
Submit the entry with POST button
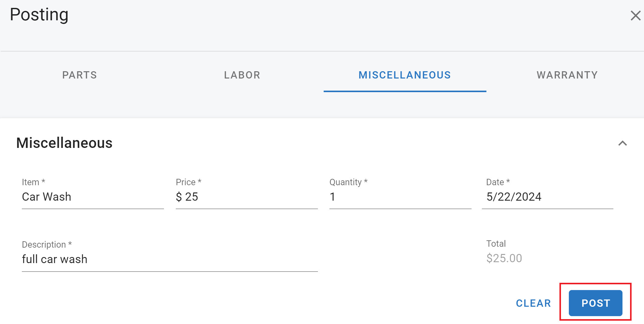point(596,303)
